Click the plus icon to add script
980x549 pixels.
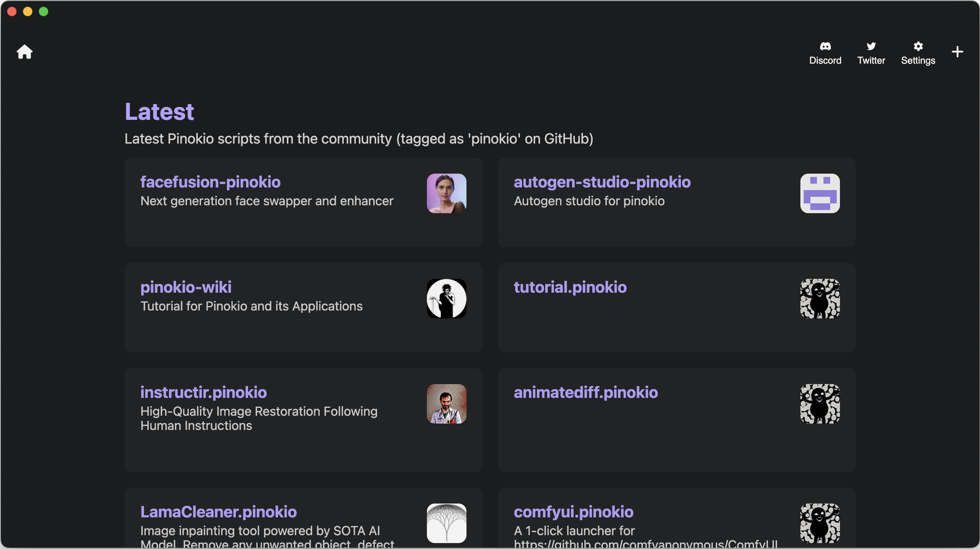pyautogui.click(x=957, y=52)
